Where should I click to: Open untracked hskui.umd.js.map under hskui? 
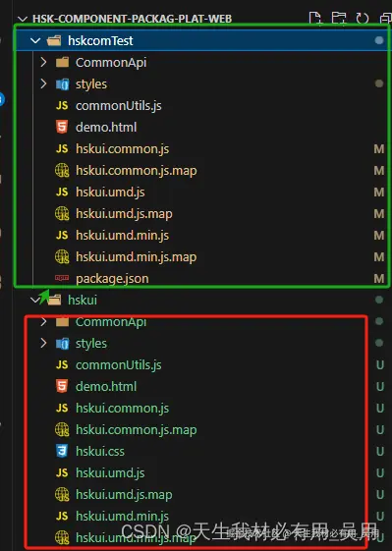(x=124, y=495)
